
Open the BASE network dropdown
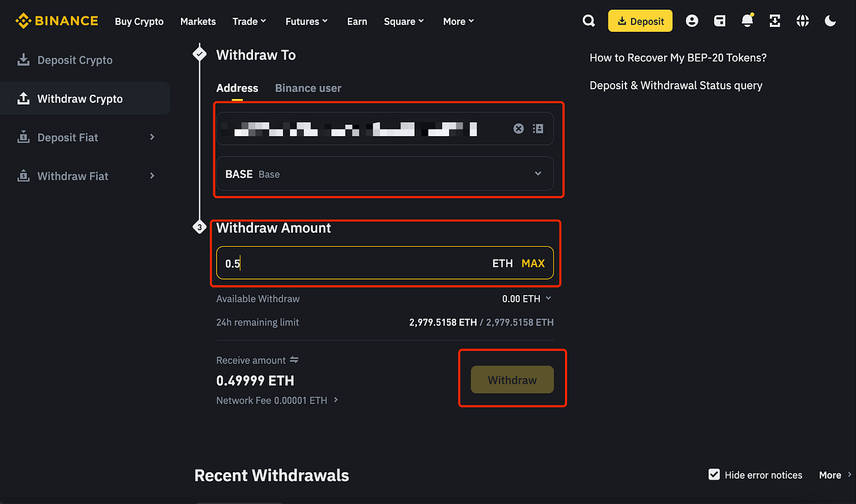pyautogui.click(x=385, y=173)
